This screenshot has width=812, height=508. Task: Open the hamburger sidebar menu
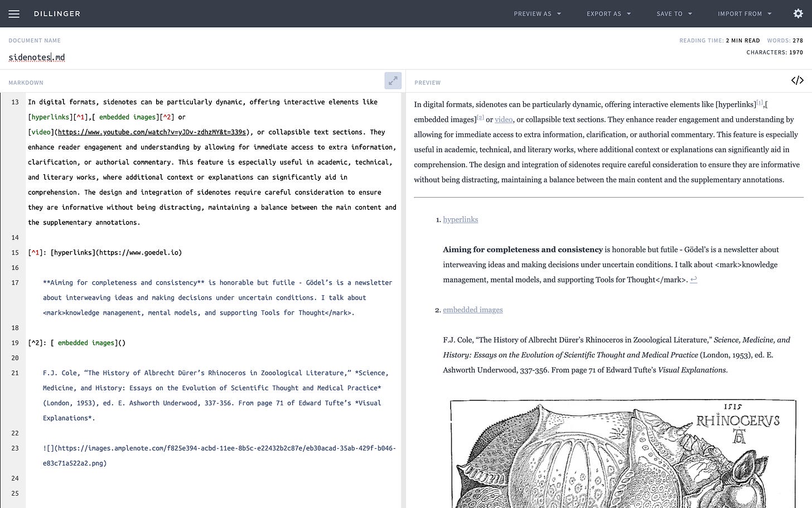(x=14, y=14)
